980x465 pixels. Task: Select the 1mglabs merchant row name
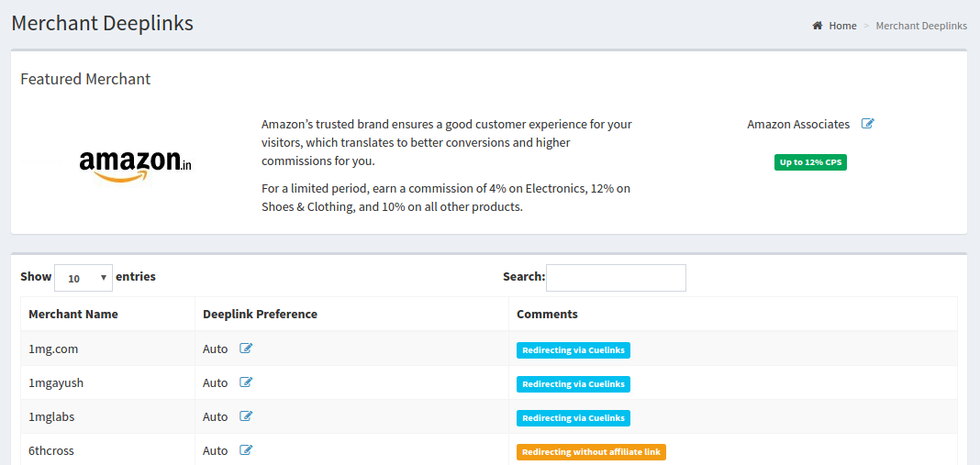[x=54, y=417]
